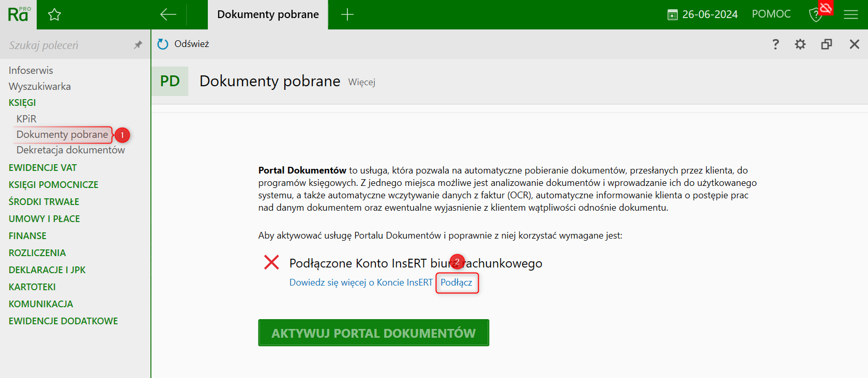Viewport: 868px width, 378px height.
Task: Open the POMOC menu
Action: 771,14
